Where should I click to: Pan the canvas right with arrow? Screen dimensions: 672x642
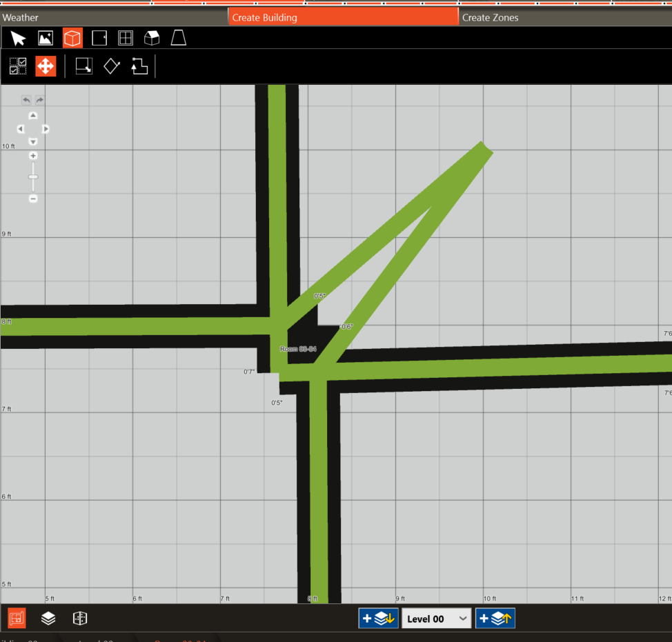click(x=46, y=129)
